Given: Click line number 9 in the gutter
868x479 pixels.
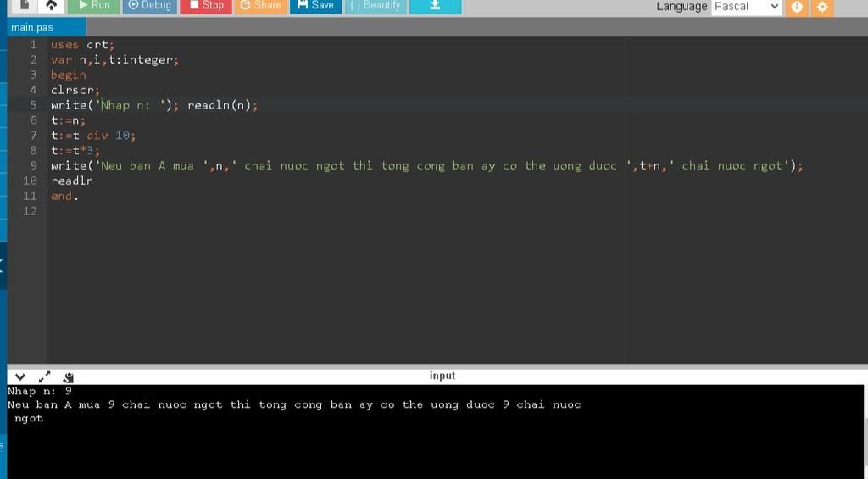Looking at the screenshot, I should click(34, 165).
